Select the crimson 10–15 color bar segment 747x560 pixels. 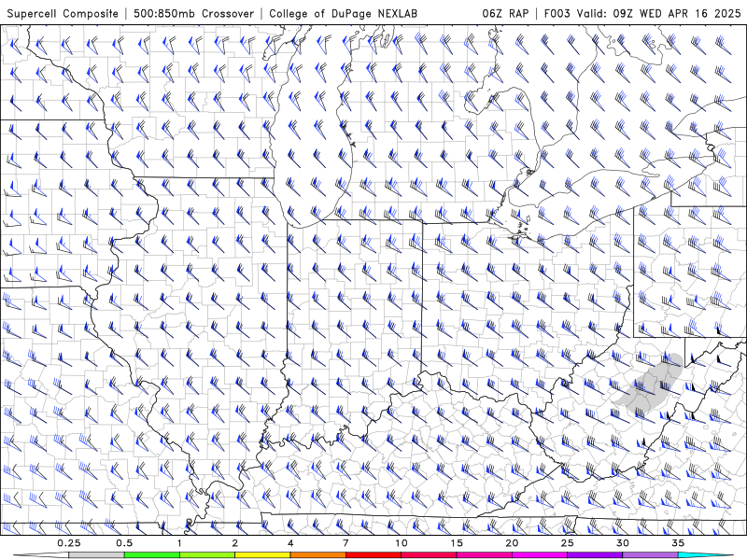[429, 555]
